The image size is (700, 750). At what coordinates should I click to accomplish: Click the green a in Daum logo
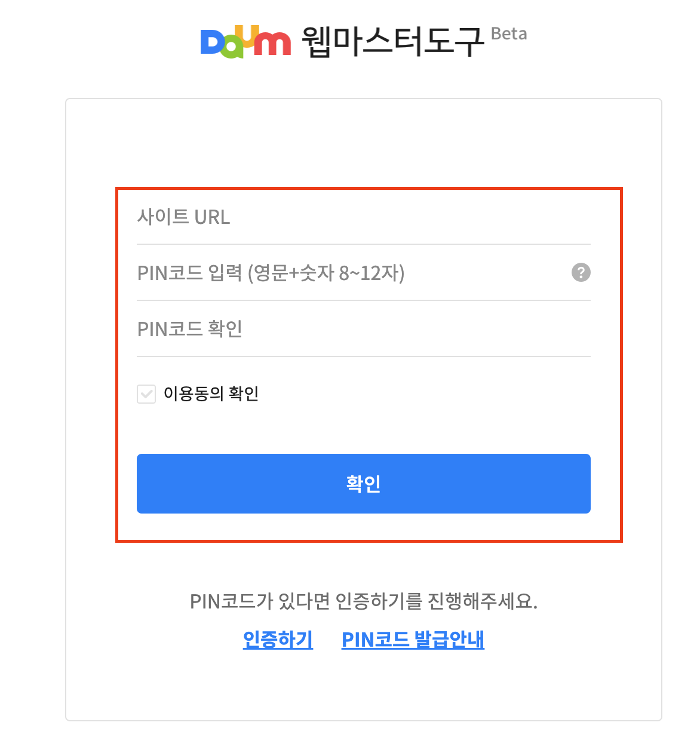(x=232, y=49)
